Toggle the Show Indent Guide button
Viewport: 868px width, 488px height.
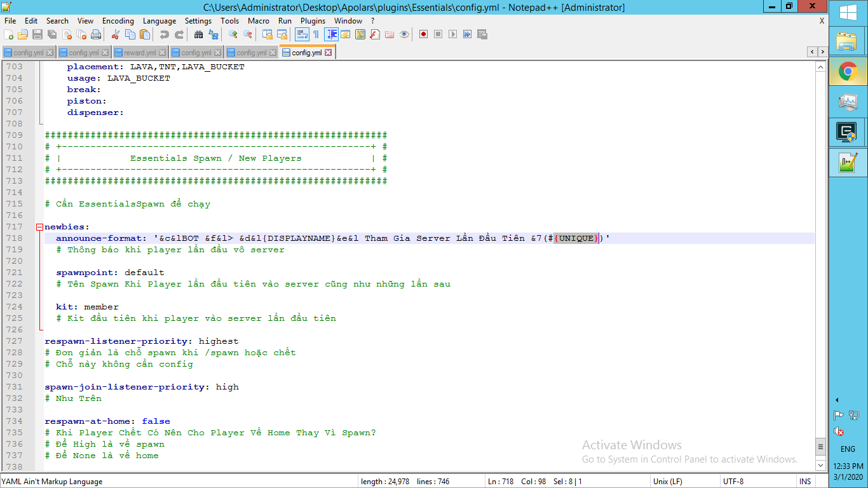331,34
